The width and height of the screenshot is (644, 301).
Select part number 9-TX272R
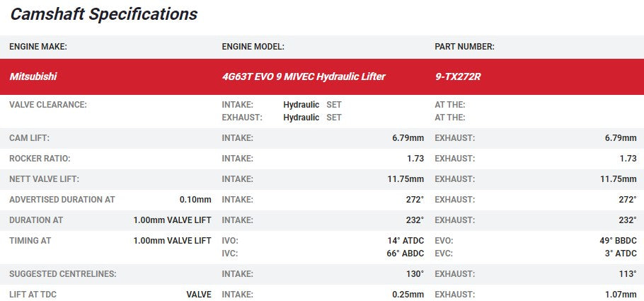point(458,76)
